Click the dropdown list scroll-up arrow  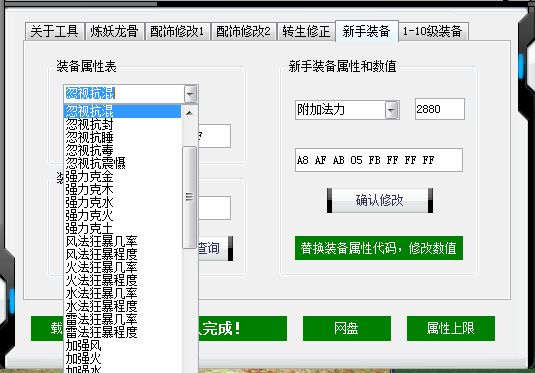[x=189, y=113]
